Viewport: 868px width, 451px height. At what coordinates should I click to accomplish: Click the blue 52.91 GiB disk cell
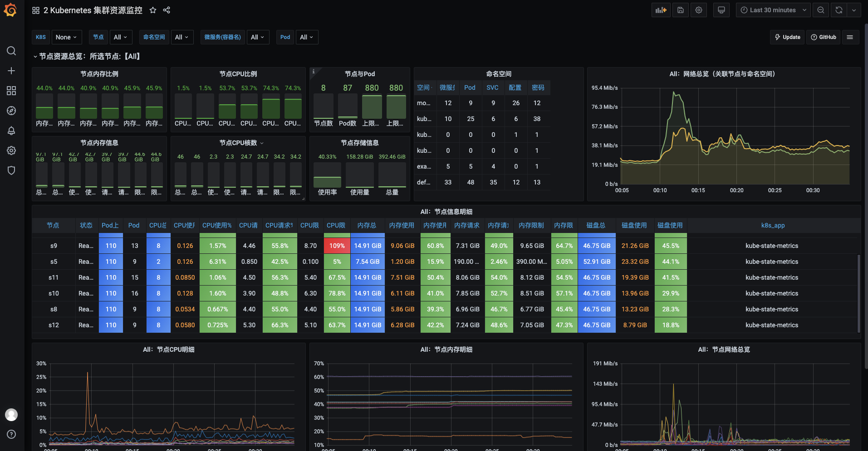597,262
